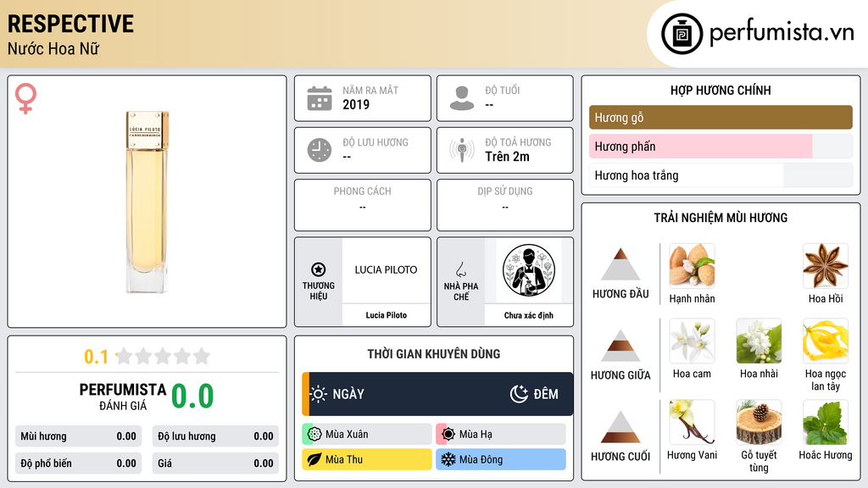
Task: Click the LUCIA PILOTO brand logo
Action: pos(386,270)
